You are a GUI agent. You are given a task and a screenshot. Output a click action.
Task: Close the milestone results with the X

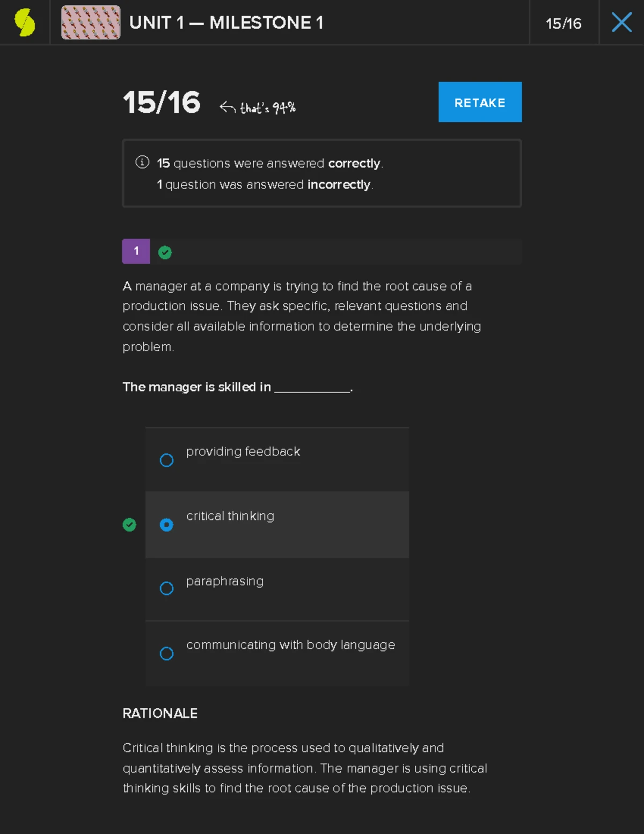pyautogui.click(x=621, y=23)
